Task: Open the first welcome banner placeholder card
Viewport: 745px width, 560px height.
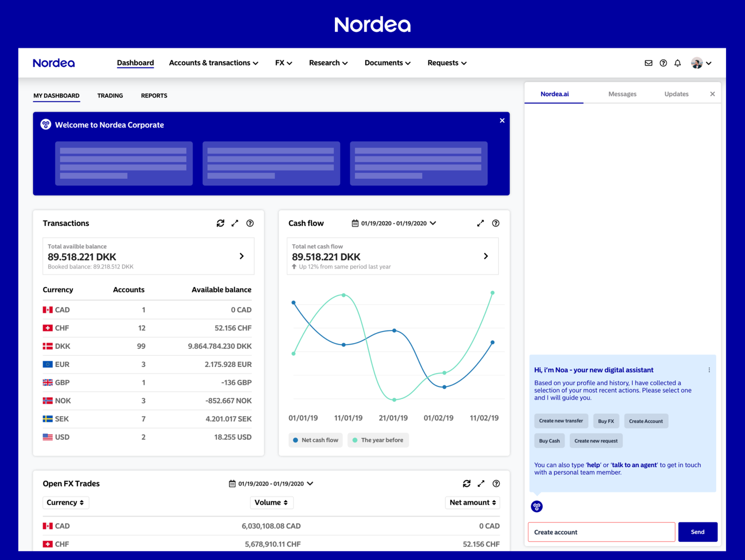Action: [124, 163]
